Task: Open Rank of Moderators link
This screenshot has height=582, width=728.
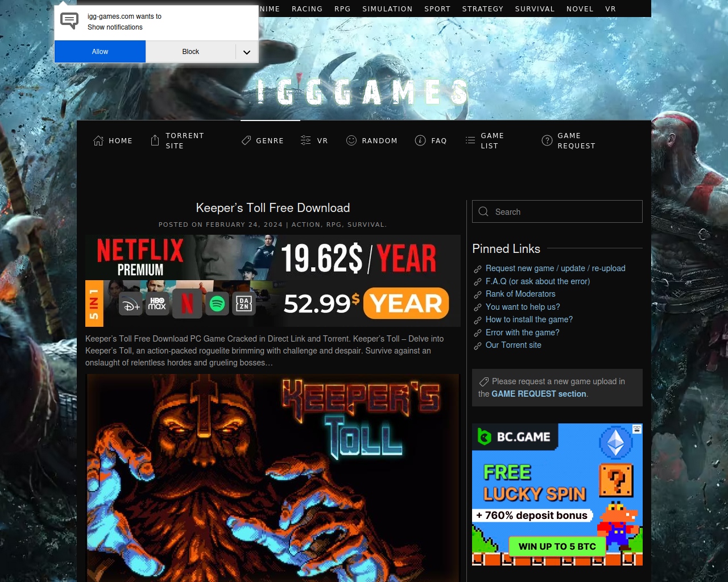Action: pyautogui.click(x=520, y=294)
